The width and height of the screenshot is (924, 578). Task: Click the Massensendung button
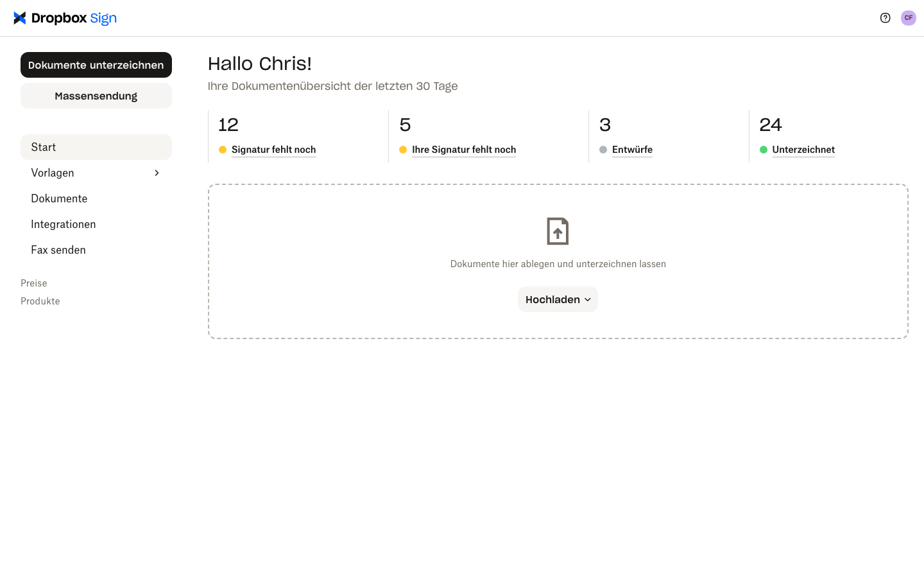point(96,96)
